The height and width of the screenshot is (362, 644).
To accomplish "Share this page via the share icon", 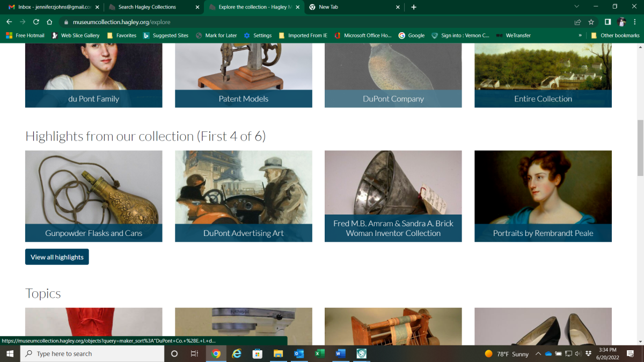I will tap(577, 22).
